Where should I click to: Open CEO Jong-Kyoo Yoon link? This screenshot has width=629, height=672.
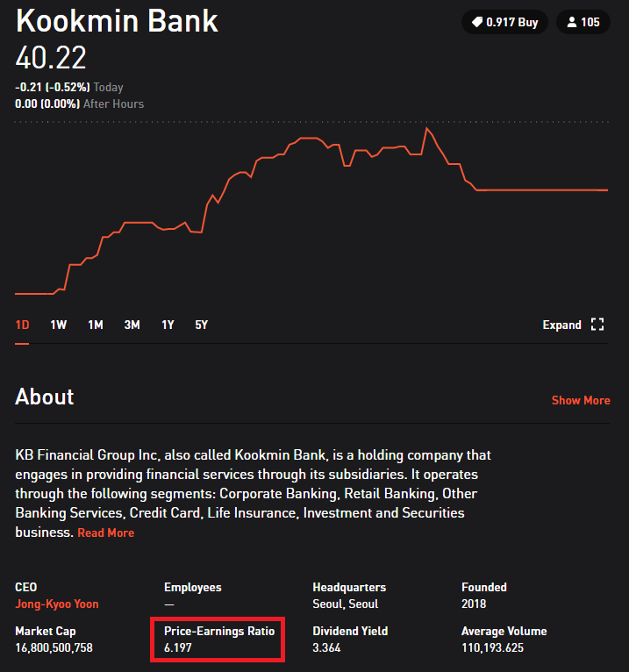coord(57,604)
